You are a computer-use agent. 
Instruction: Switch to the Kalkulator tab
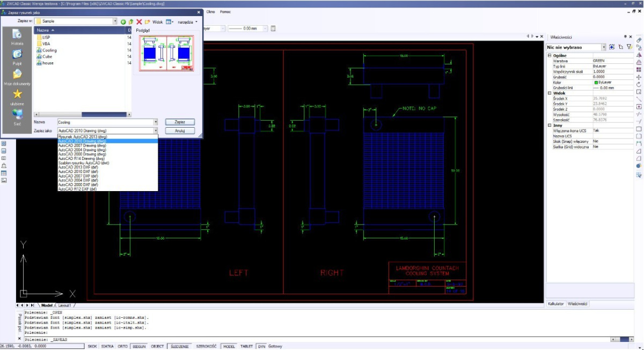coord(555,304)
